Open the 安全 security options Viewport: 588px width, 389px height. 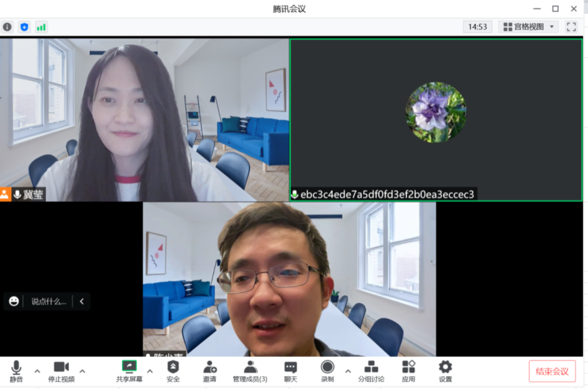click(173, 371)
